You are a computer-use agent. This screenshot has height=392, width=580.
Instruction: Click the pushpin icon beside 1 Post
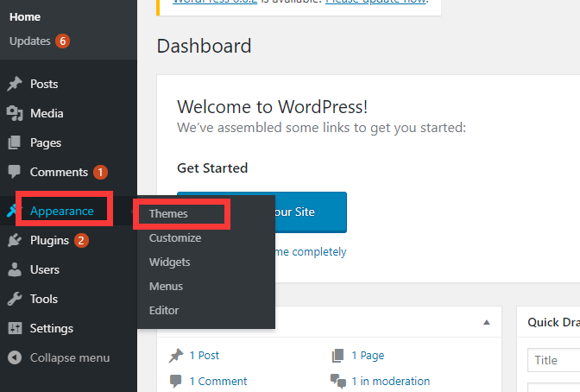tap(176, 356)
